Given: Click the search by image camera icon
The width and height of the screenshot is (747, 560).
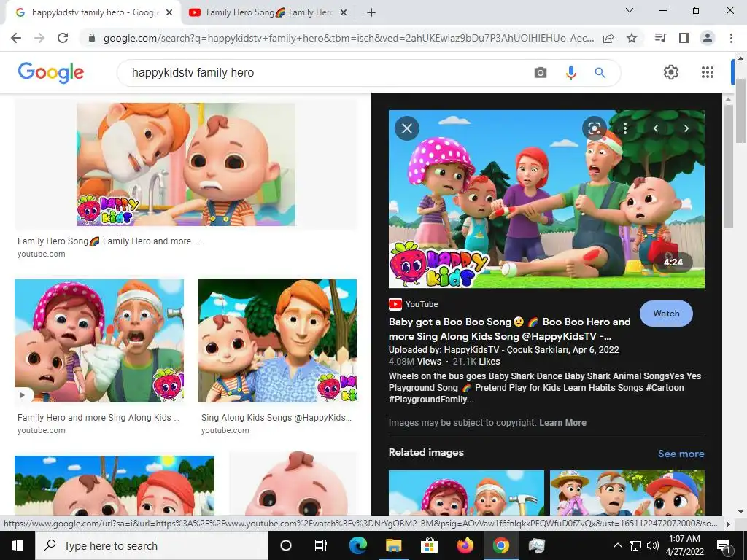Looking at the screenshot, I should [x=541, y=72].
